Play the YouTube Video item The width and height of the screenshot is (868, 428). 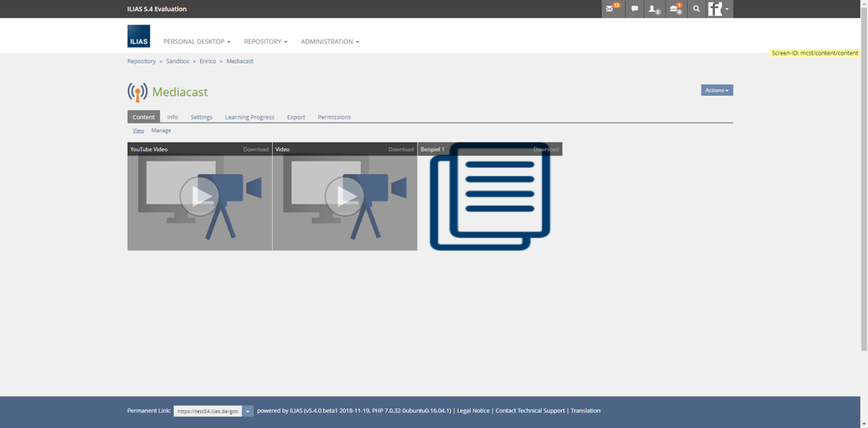199,197
